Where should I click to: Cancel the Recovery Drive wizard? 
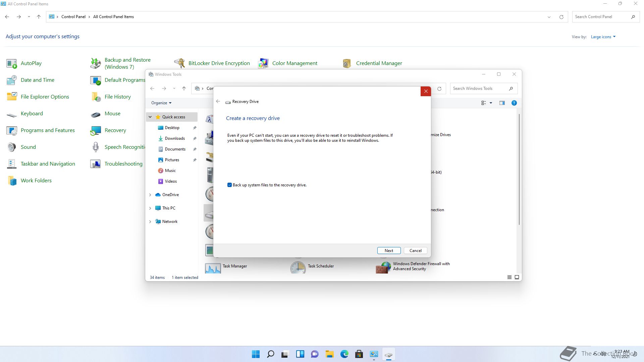tap(415, 251)
